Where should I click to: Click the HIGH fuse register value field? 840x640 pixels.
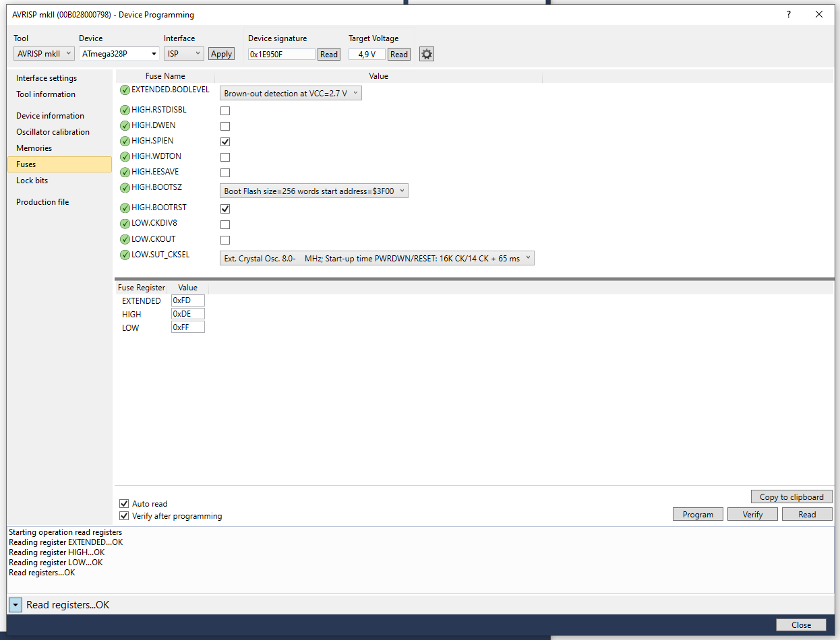pyautogui.click(x=188, y=314)
